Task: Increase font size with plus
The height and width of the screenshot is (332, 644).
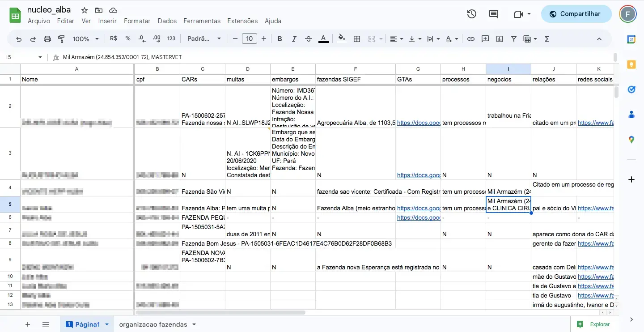Action: click(x=264, y=39)
